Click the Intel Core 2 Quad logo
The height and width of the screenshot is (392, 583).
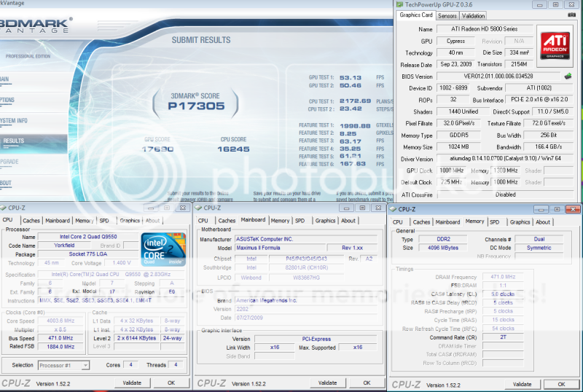163,249
